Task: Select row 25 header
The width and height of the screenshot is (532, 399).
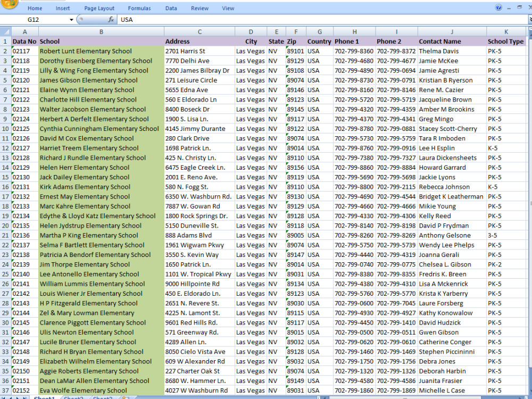Action: coord(5,274)
